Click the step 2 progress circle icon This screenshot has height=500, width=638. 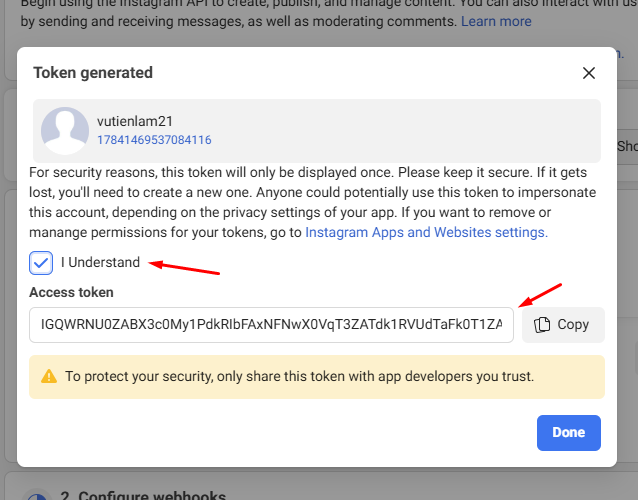click(x=35, y=496)
